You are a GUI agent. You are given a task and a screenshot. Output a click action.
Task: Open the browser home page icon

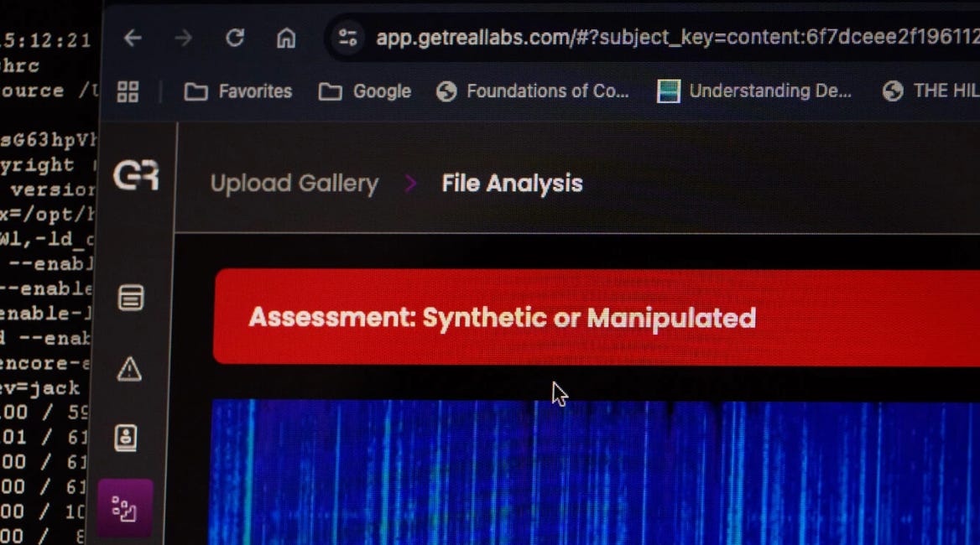[x=286, y=38]
